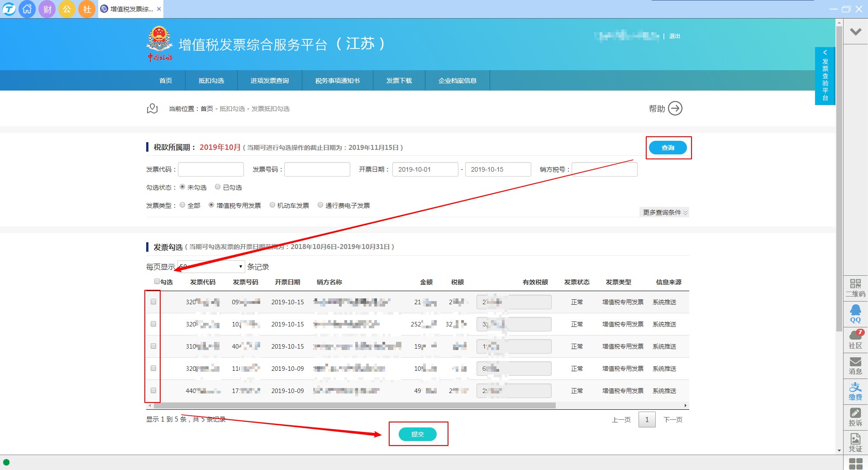This screenshot has height=470, width=868.
Task: Click the 提交 submit button
Action: [417, 434]
